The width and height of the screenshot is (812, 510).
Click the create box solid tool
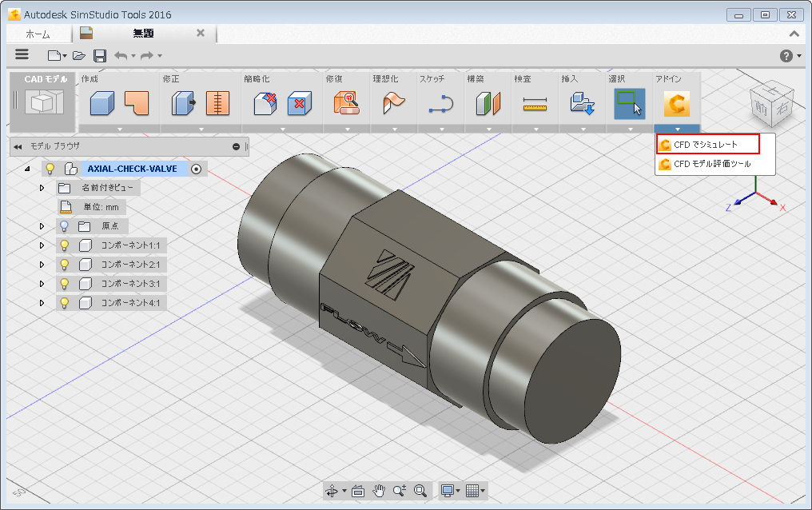(102, 103)
